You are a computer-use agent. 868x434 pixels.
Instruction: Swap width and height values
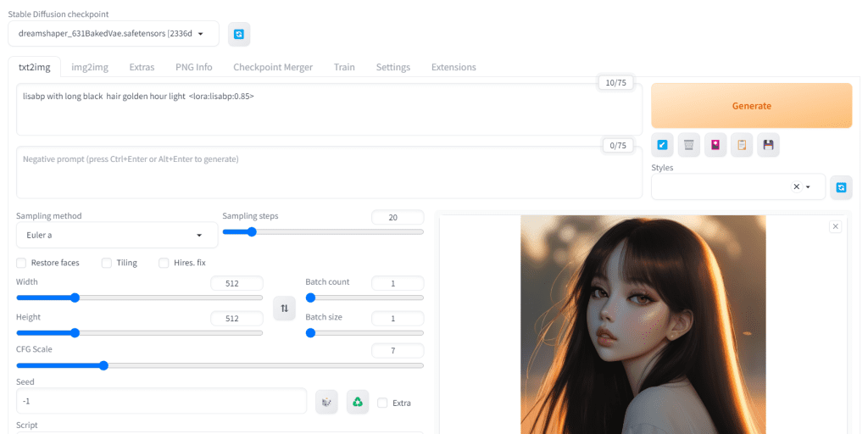pos(284,309)
